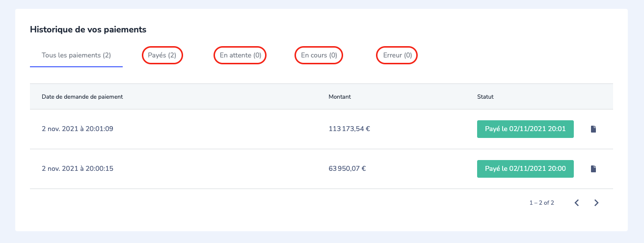Select the row dated 2 nov. 2021 à 20:00:15
This screenshot has height=243, width=644.
[x=322, y=169]
